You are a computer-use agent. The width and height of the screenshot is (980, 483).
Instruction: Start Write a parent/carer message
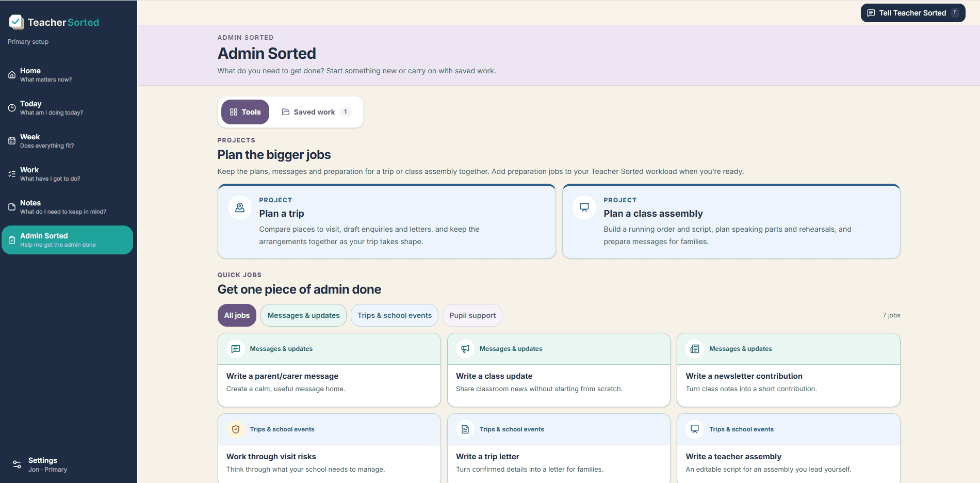[329, 370]
